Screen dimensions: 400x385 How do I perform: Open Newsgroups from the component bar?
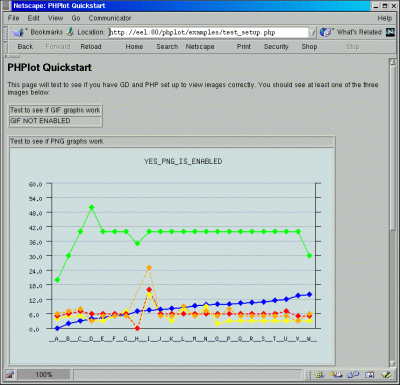(x=353, y=375)
